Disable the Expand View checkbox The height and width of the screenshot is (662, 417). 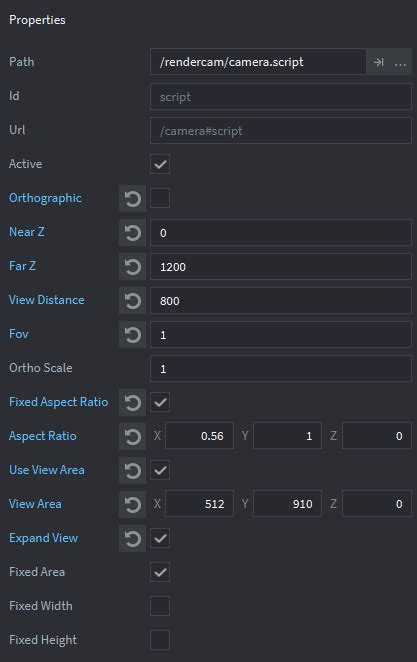160,538
